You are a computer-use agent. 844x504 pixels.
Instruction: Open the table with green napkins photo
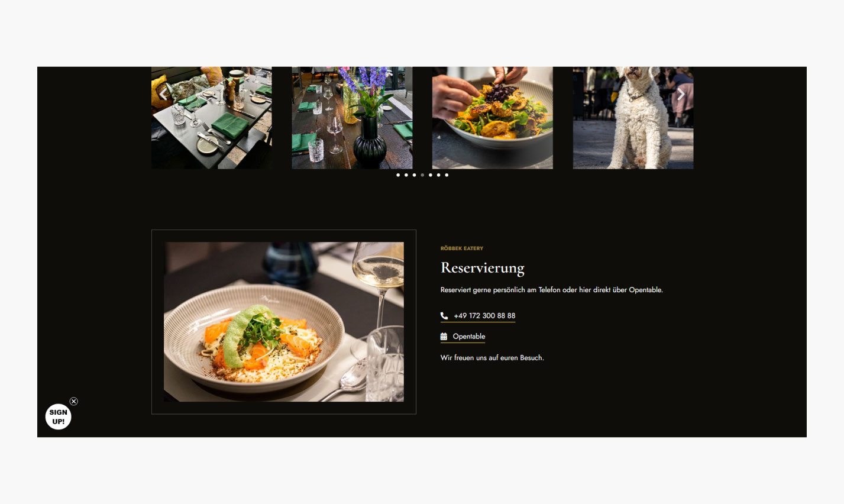(212, 118)
